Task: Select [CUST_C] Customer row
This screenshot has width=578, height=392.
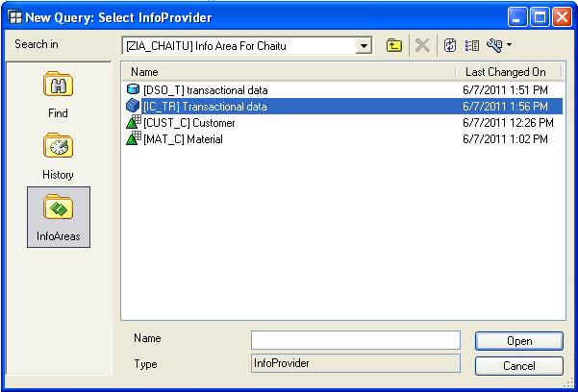Action: point(343,122)
